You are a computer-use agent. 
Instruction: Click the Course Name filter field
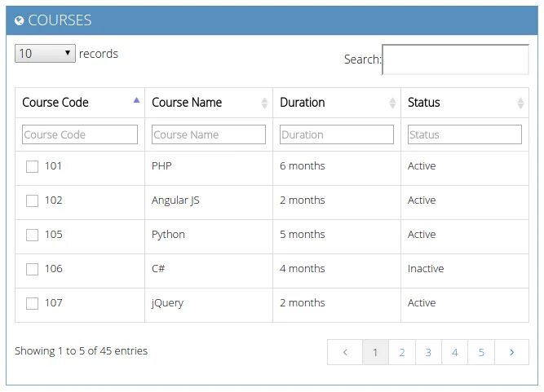click(209, 134)
